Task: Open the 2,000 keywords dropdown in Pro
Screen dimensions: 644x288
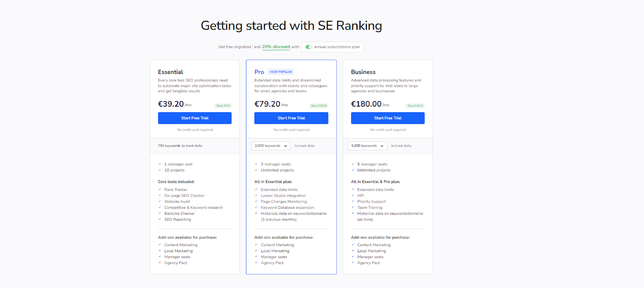Action: pyautogui.click(x=271, y=146)
